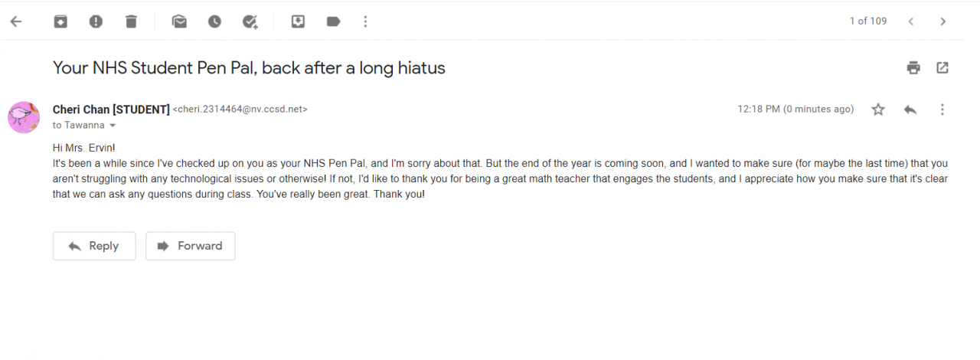Snooze this email
The image size is (980, 360).
coord(214,21)
